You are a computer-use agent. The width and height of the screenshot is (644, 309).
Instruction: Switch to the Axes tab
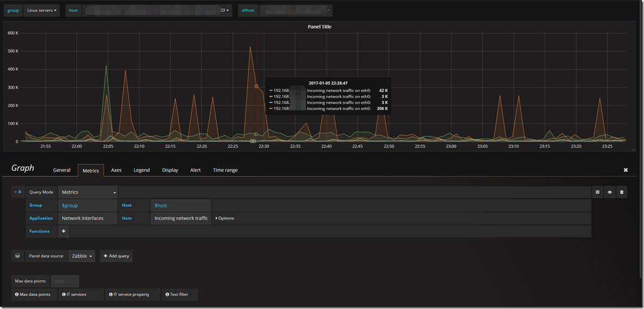coord(116,170)
